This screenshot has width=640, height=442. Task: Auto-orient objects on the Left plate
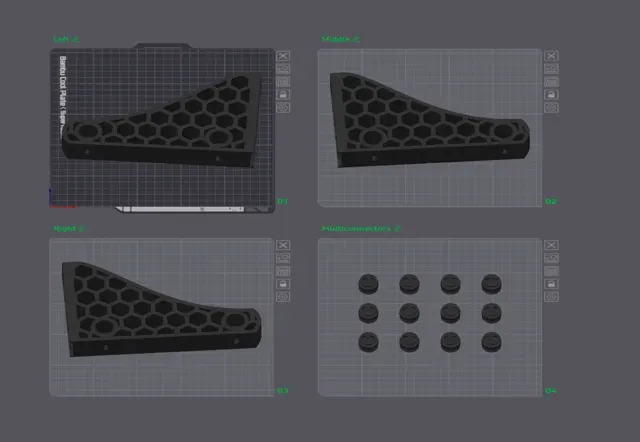[283, 69]
